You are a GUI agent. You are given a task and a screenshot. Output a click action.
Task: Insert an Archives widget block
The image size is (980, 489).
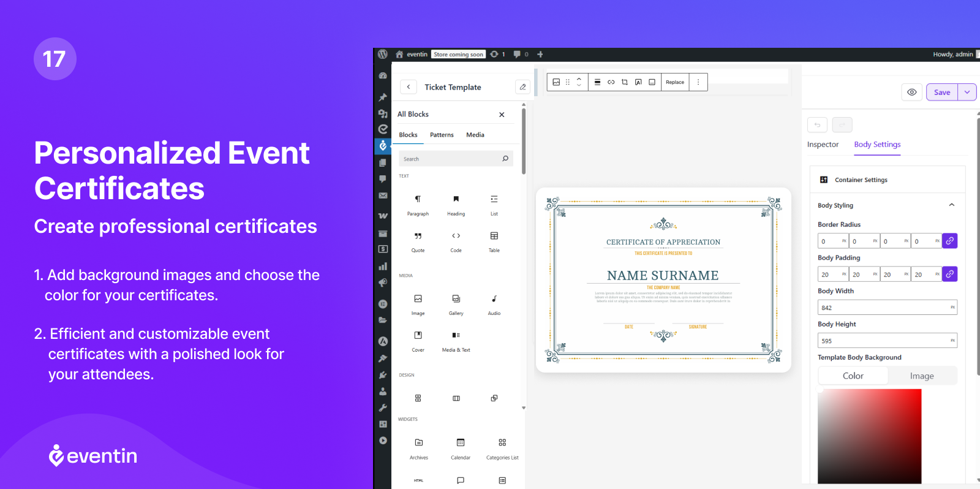(x=419, y=449)
